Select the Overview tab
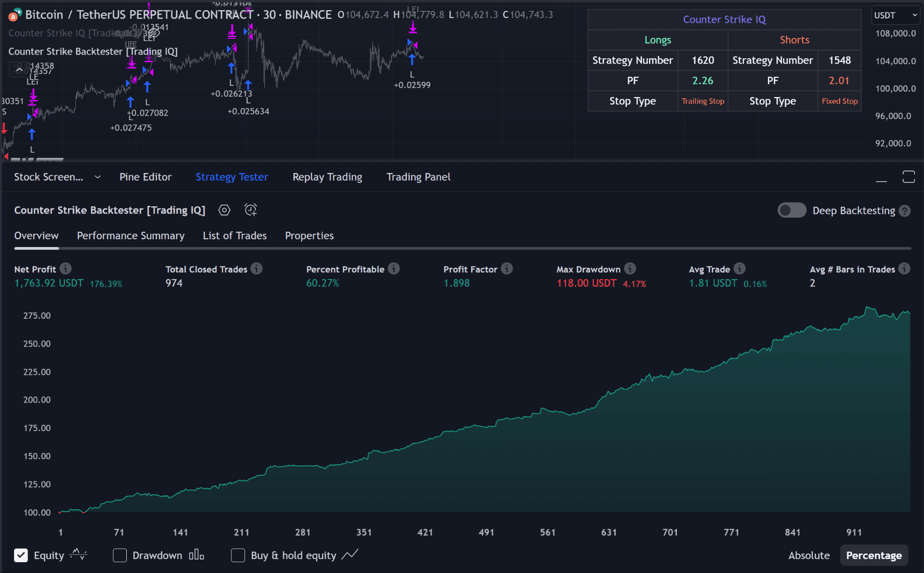Image resolution: width=924 pixels, height=573 pixels. (x=36, y=236)
